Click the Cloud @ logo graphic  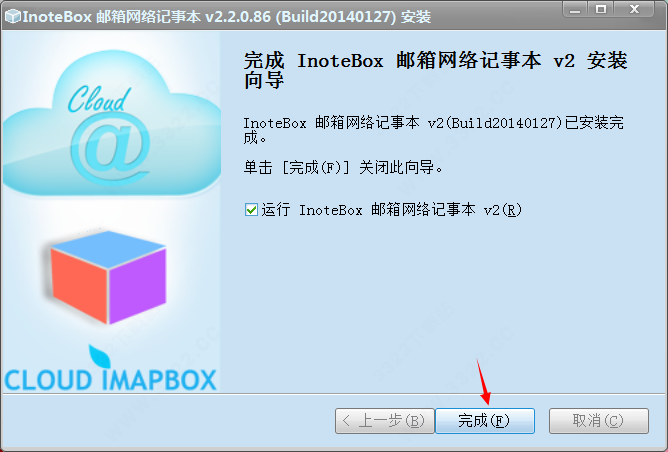(x=112, y=124)
